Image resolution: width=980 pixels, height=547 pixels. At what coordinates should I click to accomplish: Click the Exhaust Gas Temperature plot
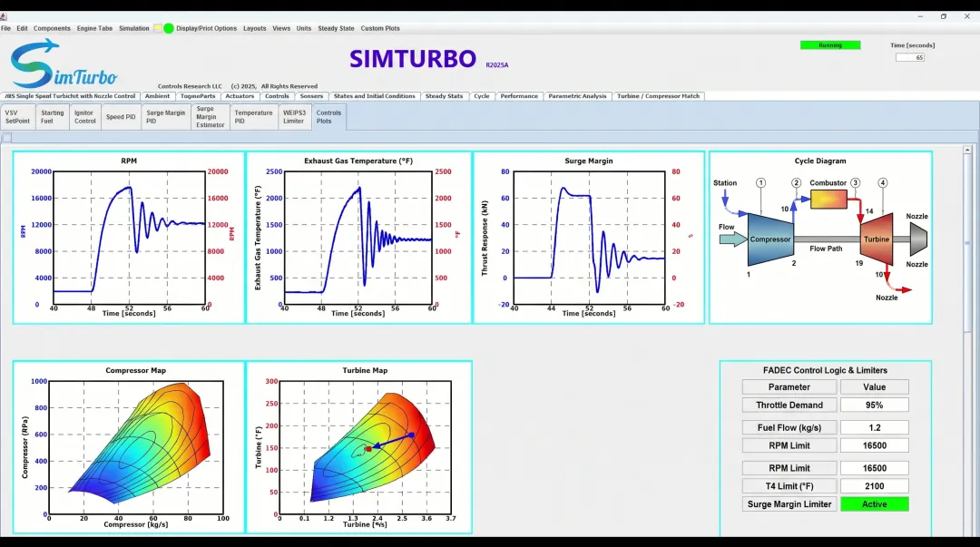pyautogui.click(x=358, y=238)
